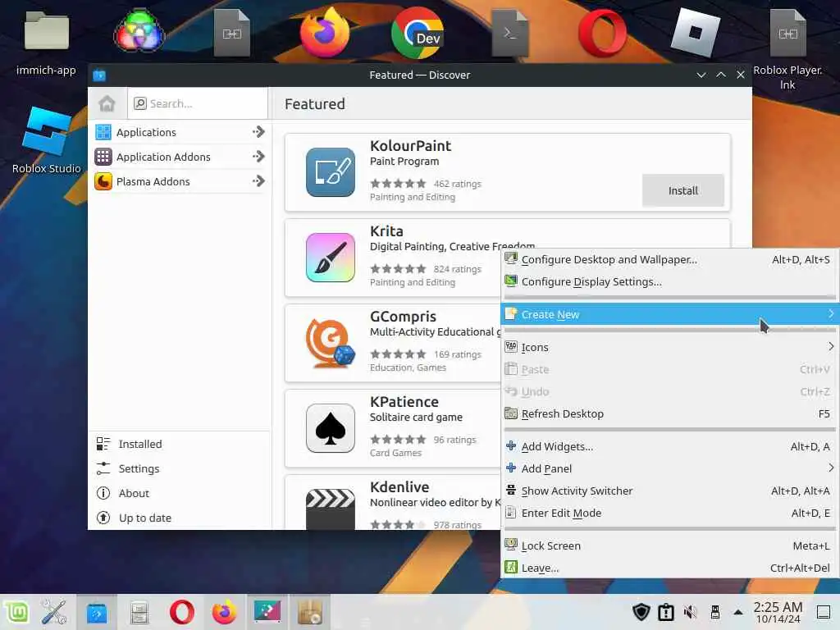This screenshot has height=630, width=840.
Task: Open the Linux Mint start menu
Action: pos(17,612)
